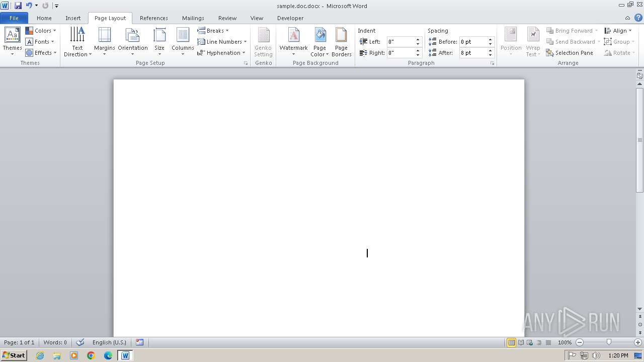Open Theme Fonts dropdown
This screenshot has height=362, width=644.
coord(40,42)
